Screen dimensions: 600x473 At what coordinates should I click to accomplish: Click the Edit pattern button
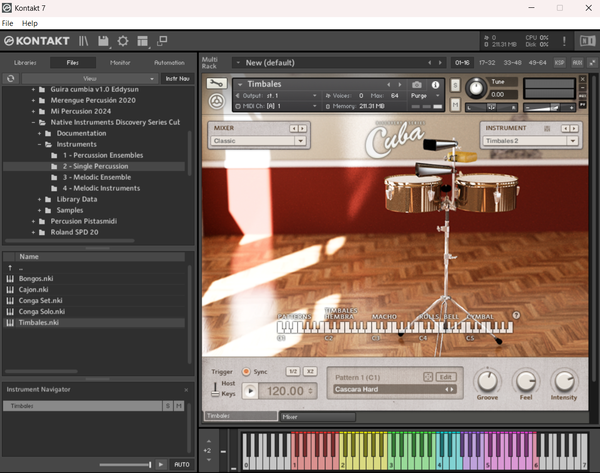coord(445,376)
